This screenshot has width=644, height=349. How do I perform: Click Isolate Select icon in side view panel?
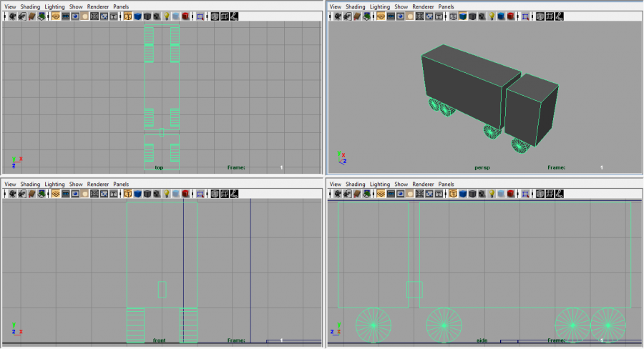tap(525, 194)
